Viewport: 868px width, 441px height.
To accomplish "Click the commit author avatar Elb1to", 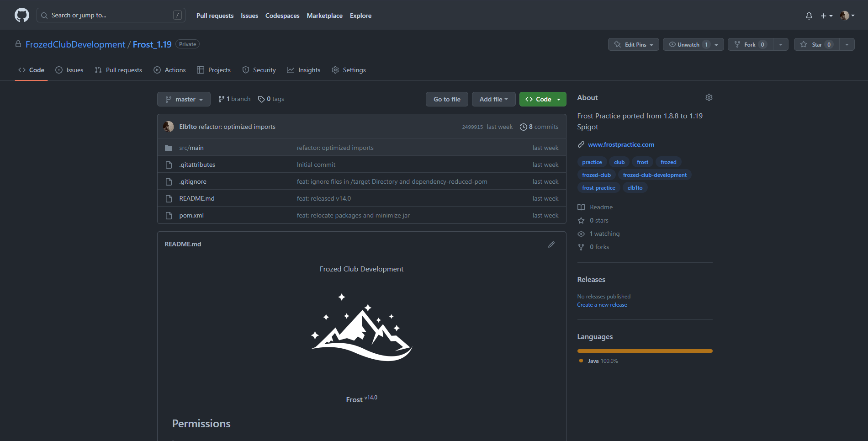I will (169, 127).
